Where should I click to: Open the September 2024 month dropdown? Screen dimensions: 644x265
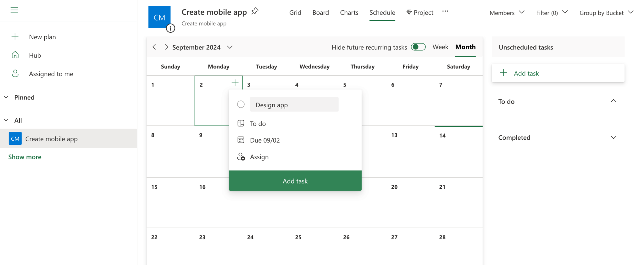click(230, 47)
